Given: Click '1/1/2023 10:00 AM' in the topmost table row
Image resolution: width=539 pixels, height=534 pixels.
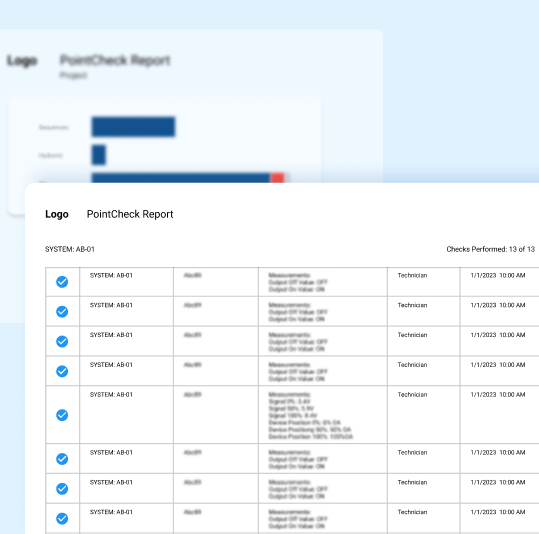Looking at the screenshot, I should point(498,275).
